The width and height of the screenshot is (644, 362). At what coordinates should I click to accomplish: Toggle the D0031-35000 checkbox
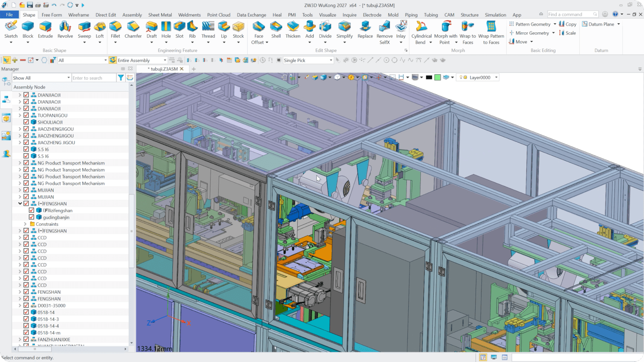point(26,305)
